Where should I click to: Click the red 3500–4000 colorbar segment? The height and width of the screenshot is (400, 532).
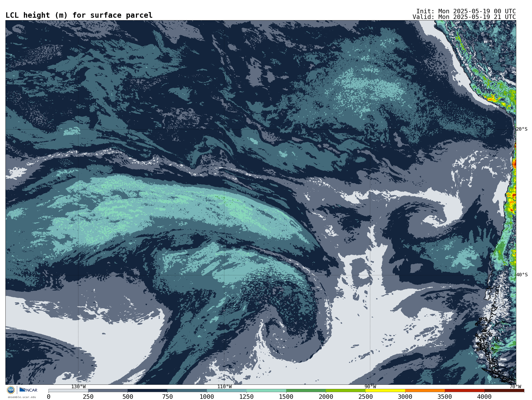(x=465, y=391)
